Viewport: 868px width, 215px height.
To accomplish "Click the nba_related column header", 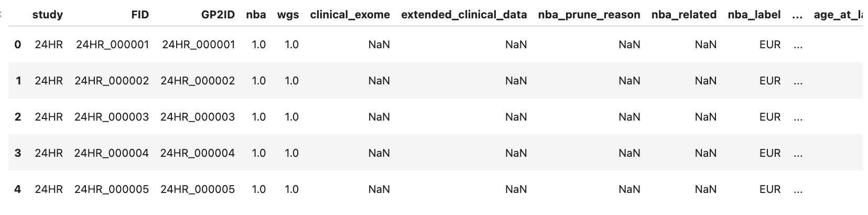I will (x=683, y=15).
